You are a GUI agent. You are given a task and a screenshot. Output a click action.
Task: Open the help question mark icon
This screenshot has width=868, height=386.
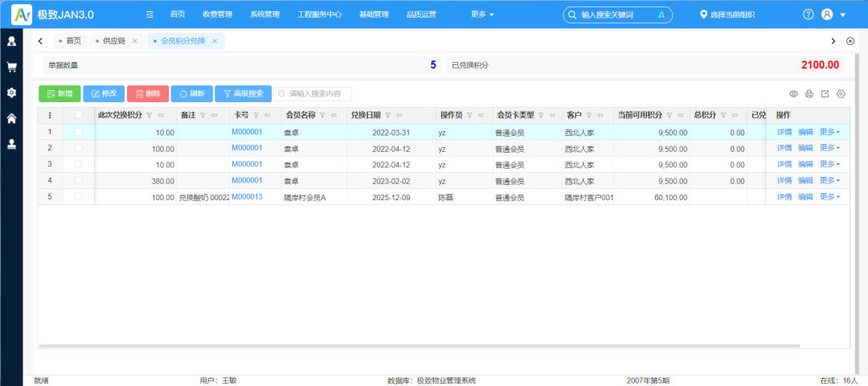(809, 14)
